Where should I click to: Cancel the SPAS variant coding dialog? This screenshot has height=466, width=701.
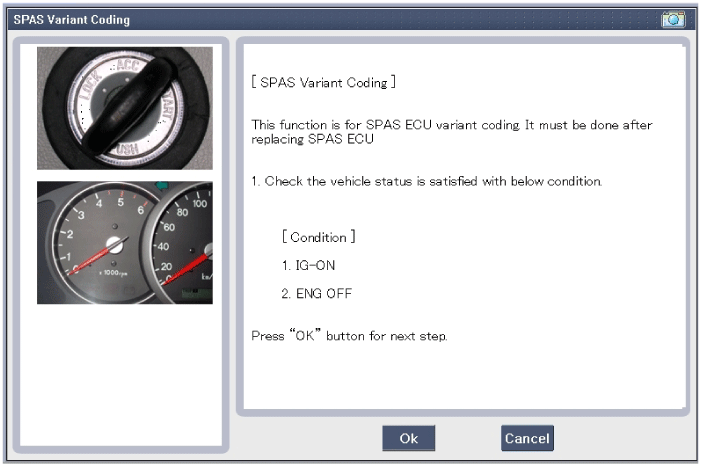pyautogui.click(x=527, y=438)
